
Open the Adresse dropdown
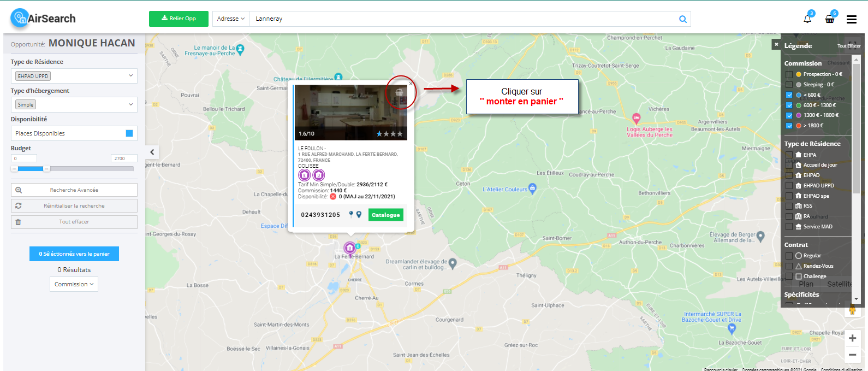click(x=230, y=19)
